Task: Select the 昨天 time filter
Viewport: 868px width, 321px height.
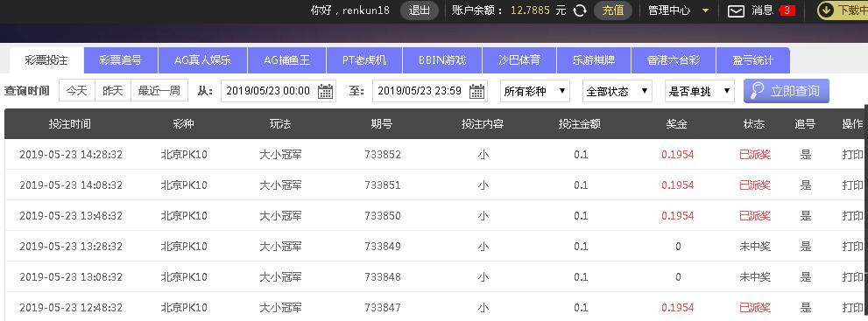Action: point(113,91)
